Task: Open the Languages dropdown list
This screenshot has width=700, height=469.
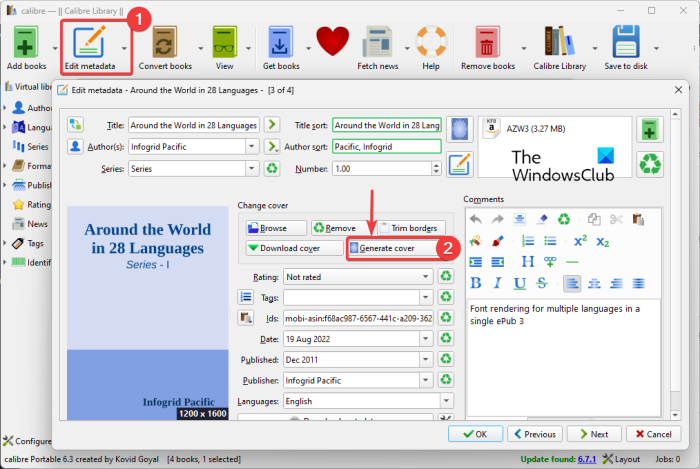Action: pos(427,402)
